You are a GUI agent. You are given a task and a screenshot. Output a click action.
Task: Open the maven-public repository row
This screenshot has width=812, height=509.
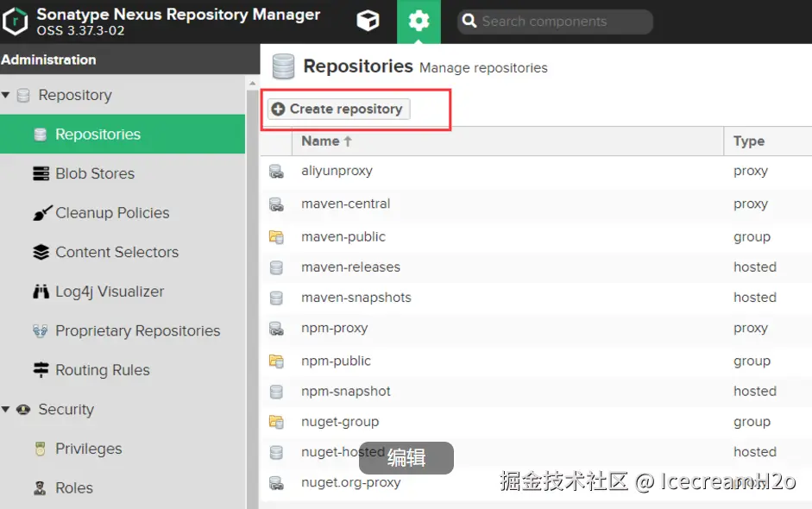[x=536, y=236]
